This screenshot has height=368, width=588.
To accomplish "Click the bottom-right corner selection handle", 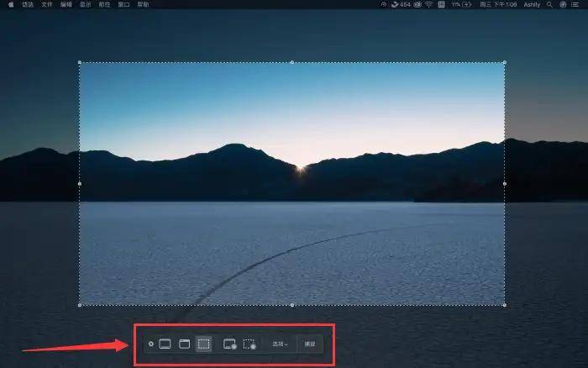I will coord(504,305).
